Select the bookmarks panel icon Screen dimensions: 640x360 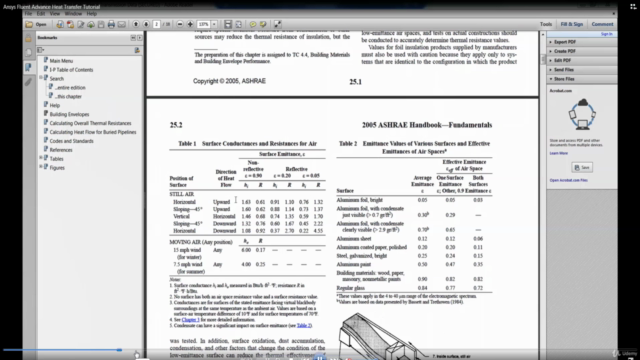tap(28, 67)
